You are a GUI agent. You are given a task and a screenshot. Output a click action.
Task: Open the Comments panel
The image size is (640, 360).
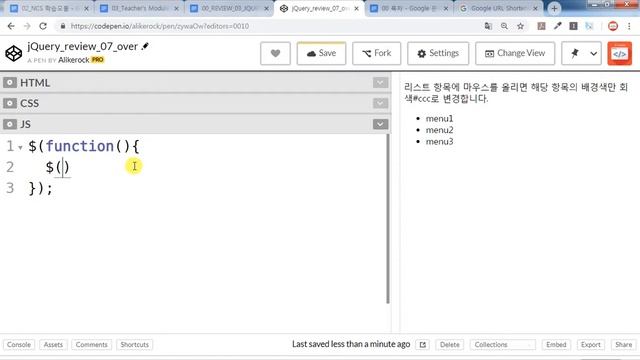(x=91, y=344)
